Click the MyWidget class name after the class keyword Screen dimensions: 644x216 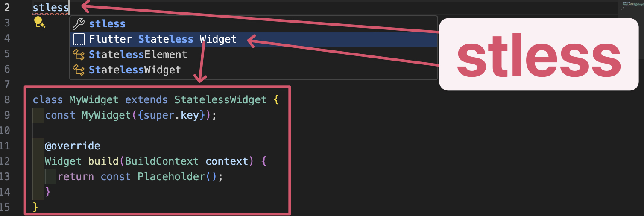pos(94,100)
